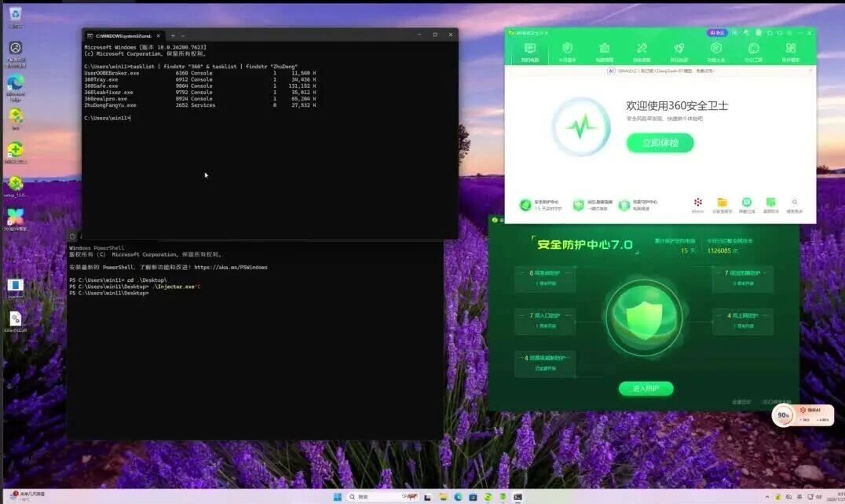The width and height of the screenshot is (845, 504).
Task: Expand the system tray hidden icons chevron
Action: pyautogui.click(x=766, y=497)
